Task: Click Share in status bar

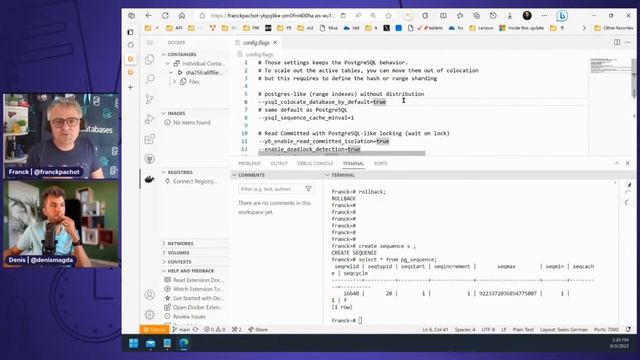Action: click(258, 329)
